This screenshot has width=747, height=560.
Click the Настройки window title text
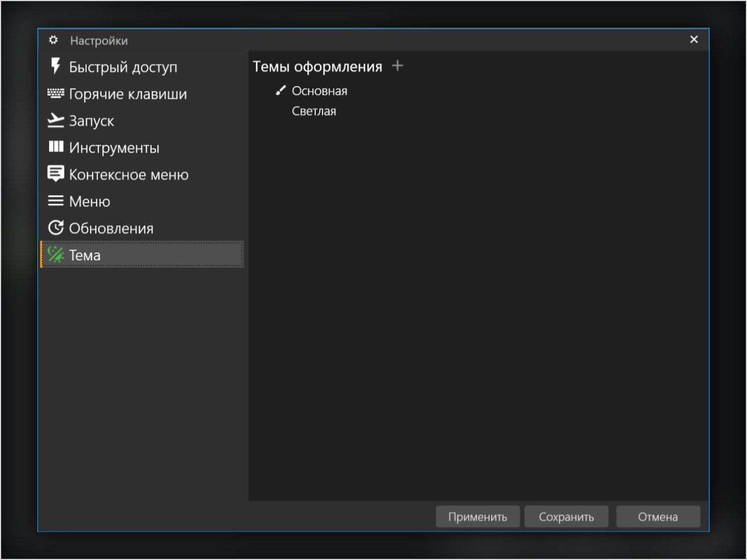99,41
